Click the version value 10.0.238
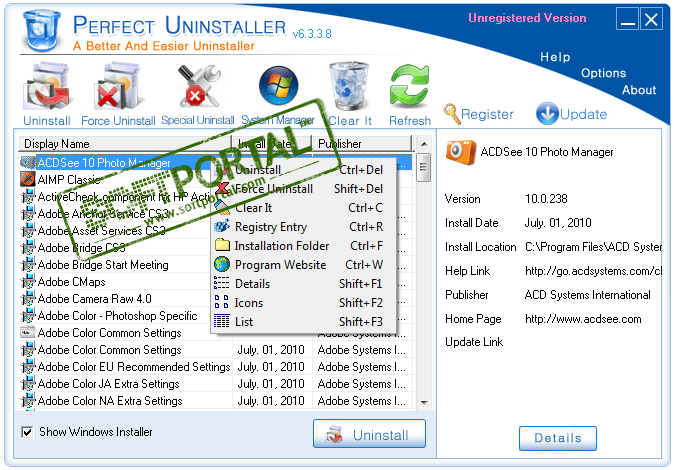This screenshot has height=470, width=674. click(546, 198)
